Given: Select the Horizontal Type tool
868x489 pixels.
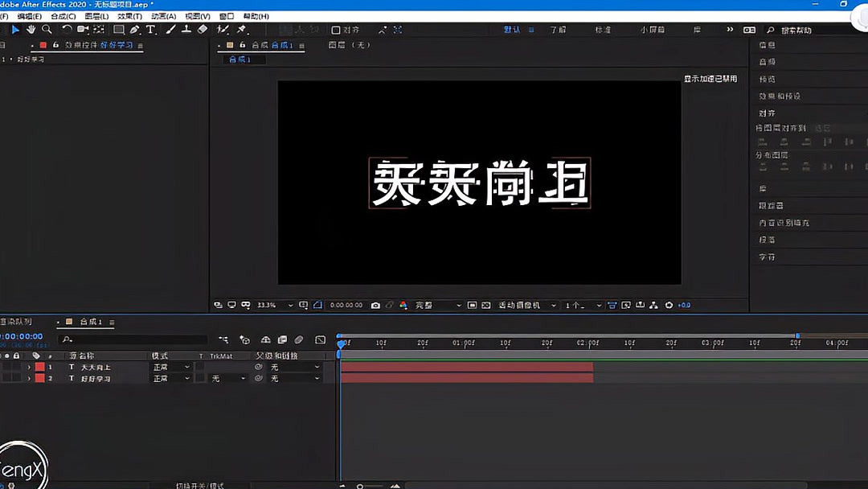Looking at the screenshot, I should [x=151, y=30].
